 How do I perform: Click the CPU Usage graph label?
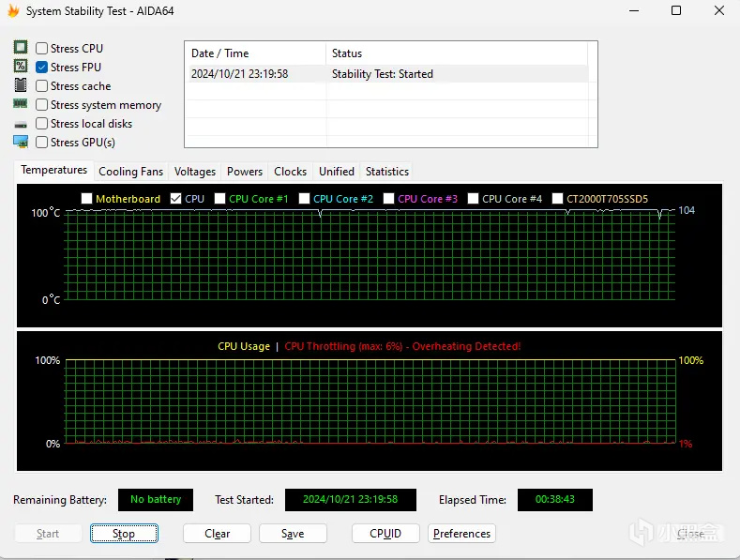[x=244, y=346]
